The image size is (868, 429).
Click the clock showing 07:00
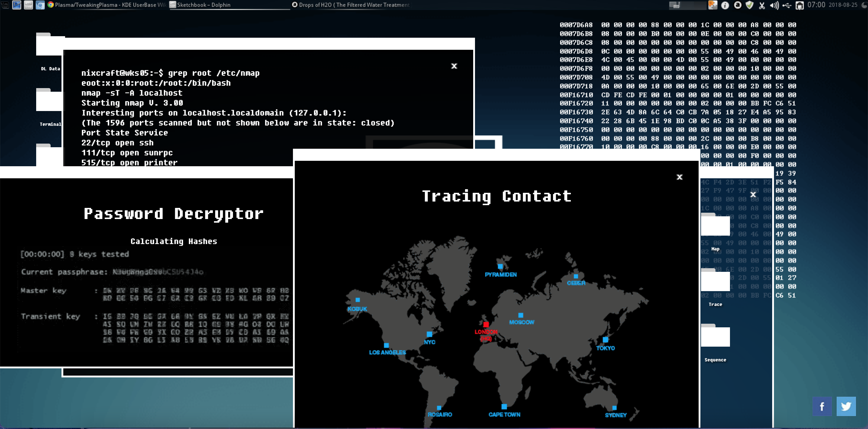pos(816,5)
